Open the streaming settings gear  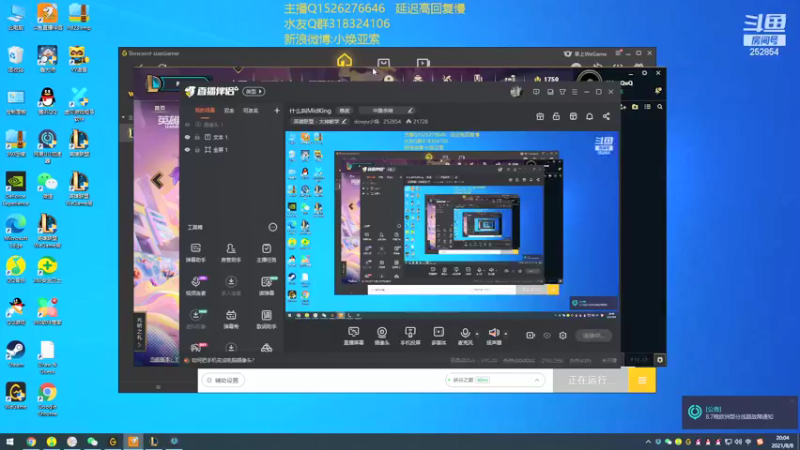pos(563,335)
